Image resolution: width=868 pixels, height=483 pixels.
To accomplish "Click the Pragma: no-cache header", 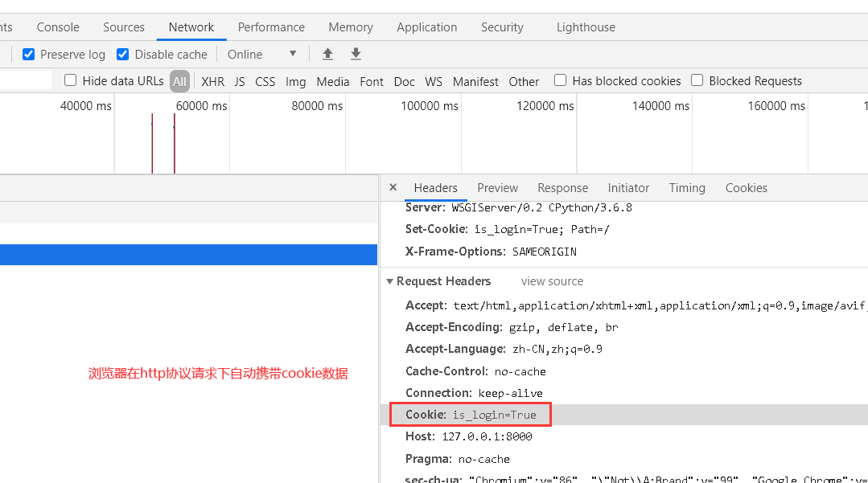I will 457,459.
